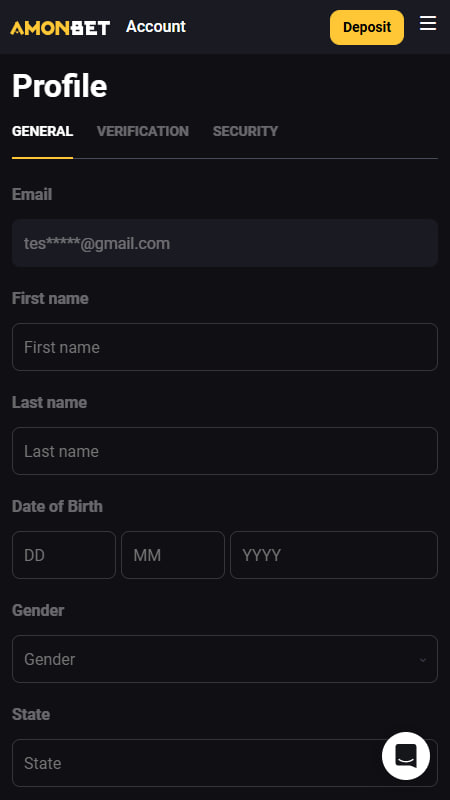
Task: Select the GENERAL tab
Action: pyautogui.click(x=42, y=131)
